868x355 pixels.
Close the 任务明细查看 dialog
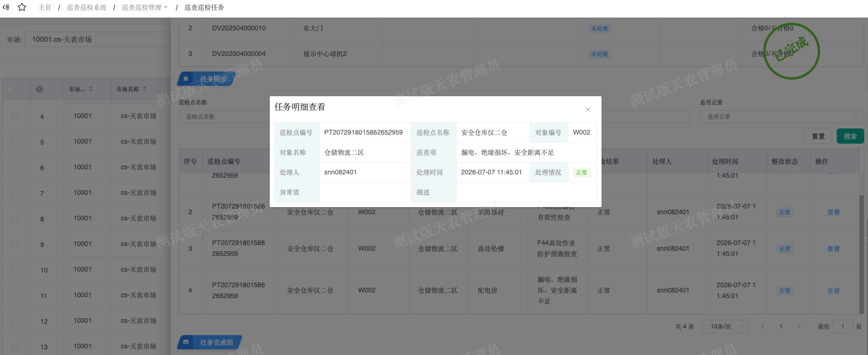[588, 109]
